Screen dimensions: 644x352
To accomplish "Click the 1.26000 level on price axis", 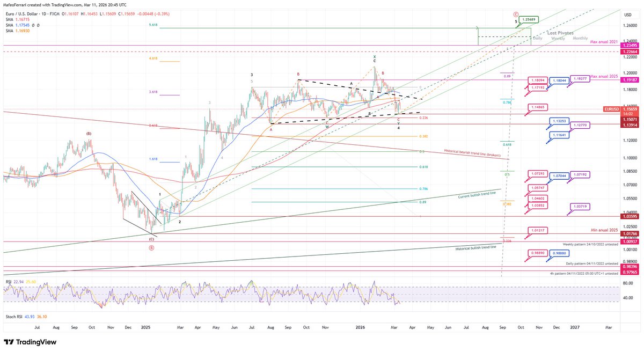I will coord(630,25).
